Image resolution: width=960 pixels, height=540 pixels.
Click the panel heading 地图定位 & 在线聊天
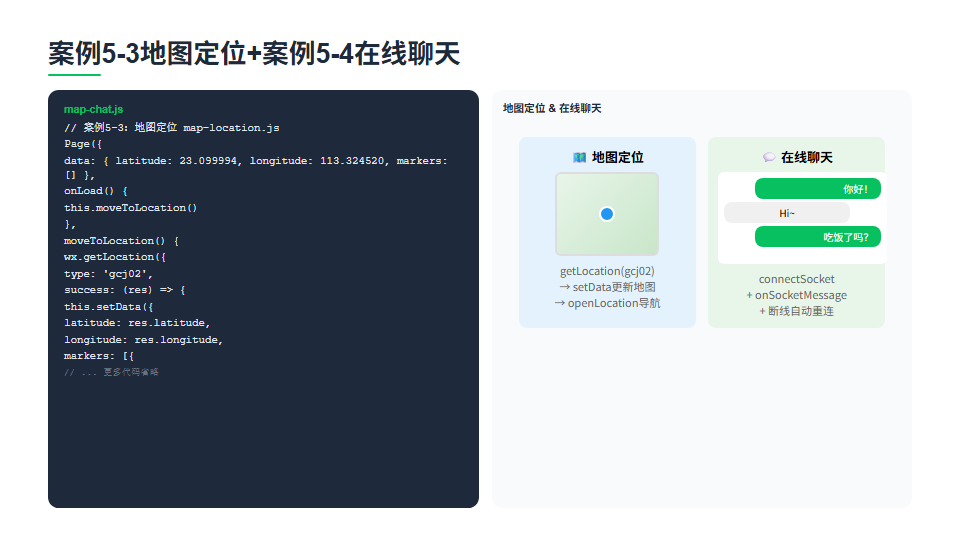(552, 108)
